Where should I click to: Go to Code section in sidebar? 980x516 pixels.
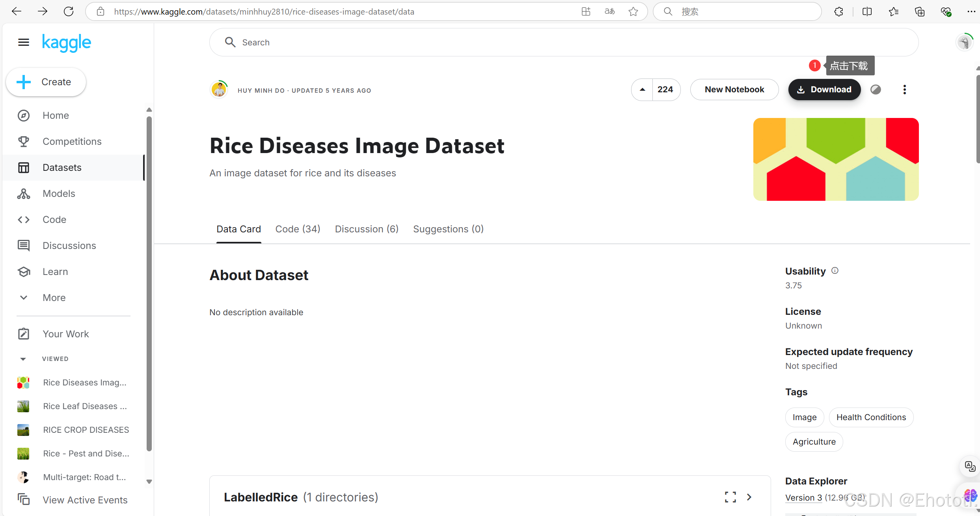(54, 219)
